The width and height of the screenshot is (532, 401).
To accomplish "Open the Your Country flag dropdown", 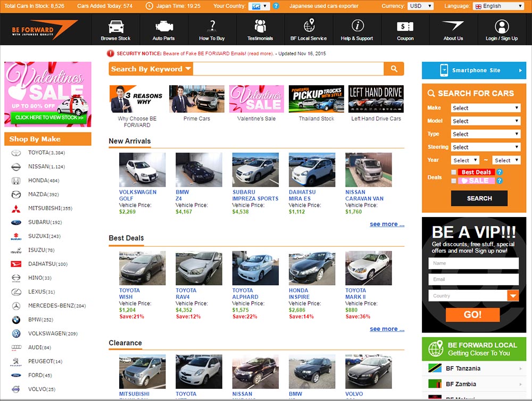I will pyautogui.click(x=259, y=6).
